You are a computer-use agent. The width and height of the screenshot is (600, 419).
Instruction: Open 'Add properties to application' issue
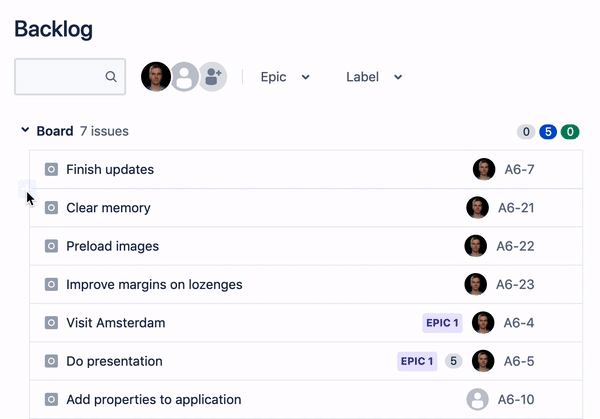(154, 399)
